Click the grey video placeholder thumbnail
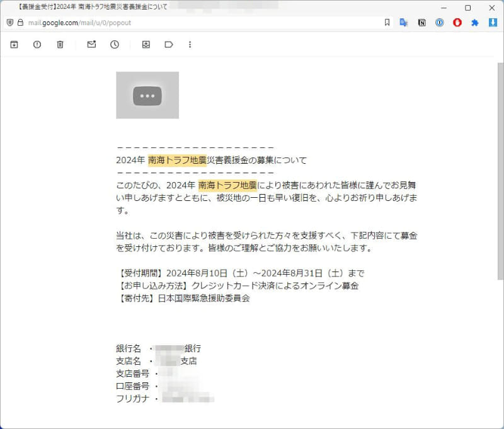Viewport: 504px width, 429px height. click(x=147, y=95)
